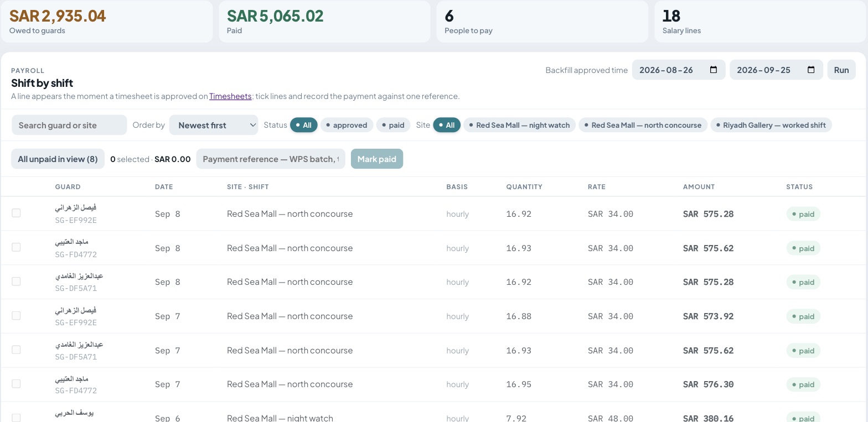Screen dimensions: 868x422
Task: Click the 0 selected · SAR 0.00 text
Action: tap(151, 159)
